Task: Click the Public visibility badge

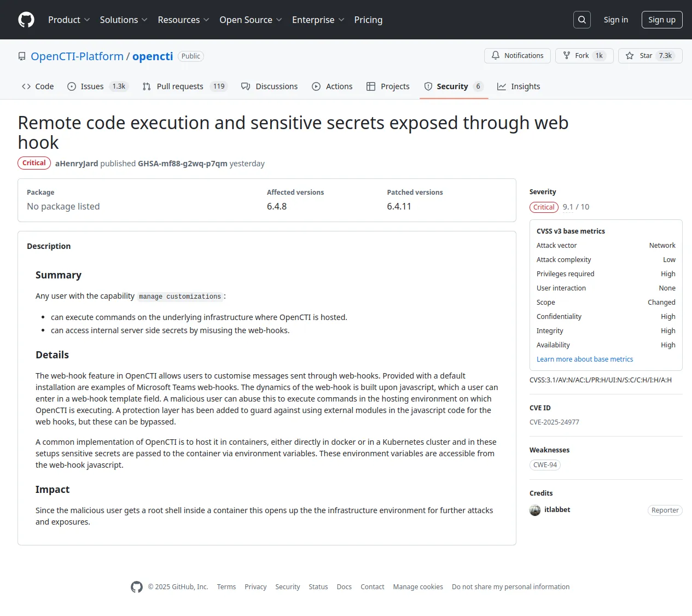Action: (191, 56)
